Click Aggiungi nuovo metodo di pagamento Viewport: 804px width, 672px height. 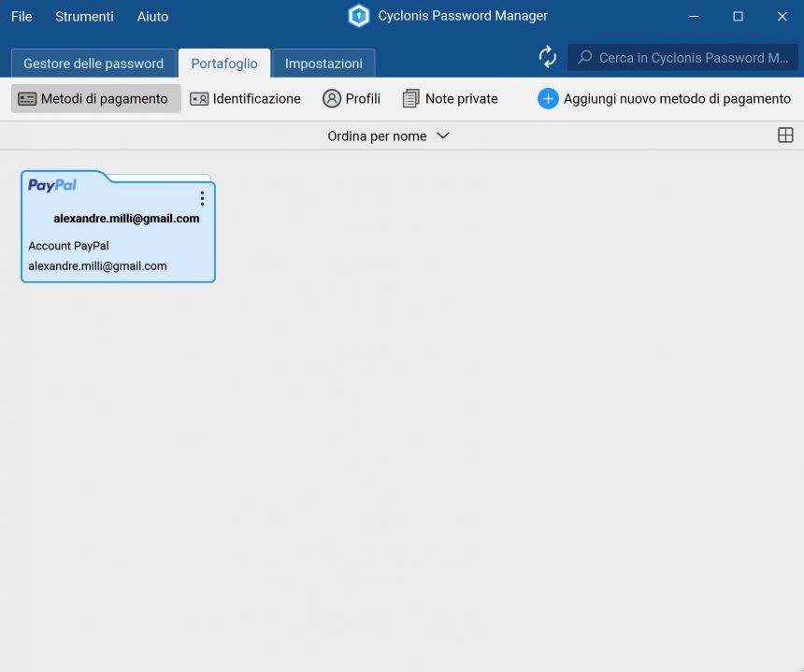[x=664, y=98]
